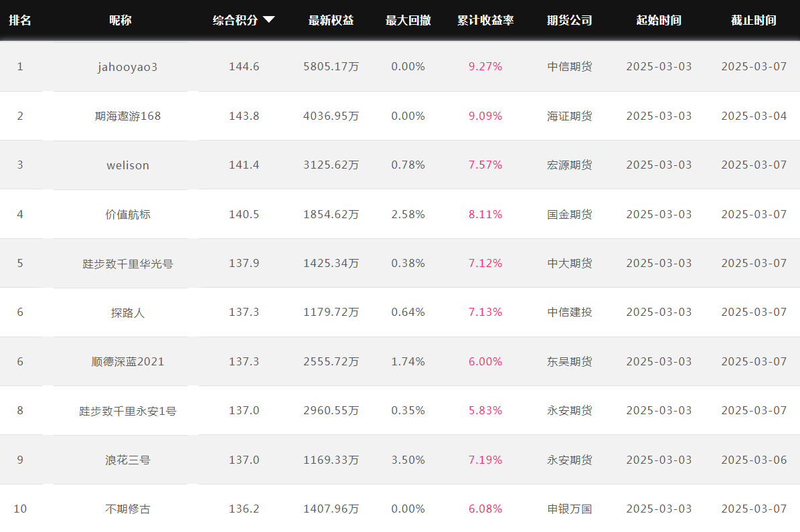Viewport: 800px width, 532px height.
Task: Click the 昵称 column header
Action: coord(121,20)
